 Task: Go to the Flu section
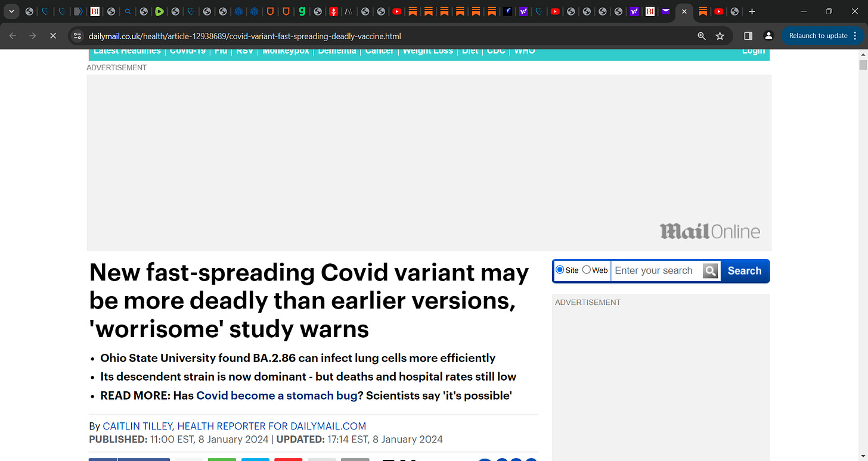point(221,51)
